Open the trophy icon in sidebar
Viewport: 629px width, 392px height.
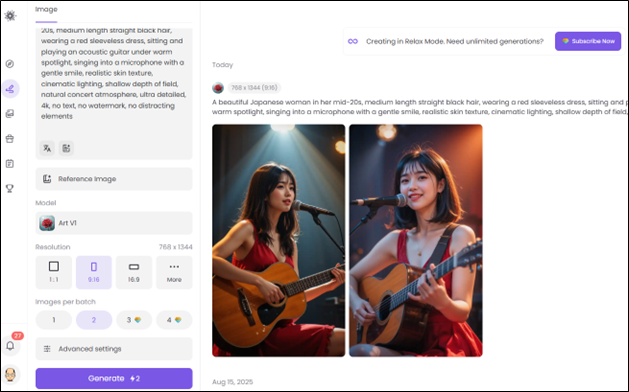pos(10,188)
